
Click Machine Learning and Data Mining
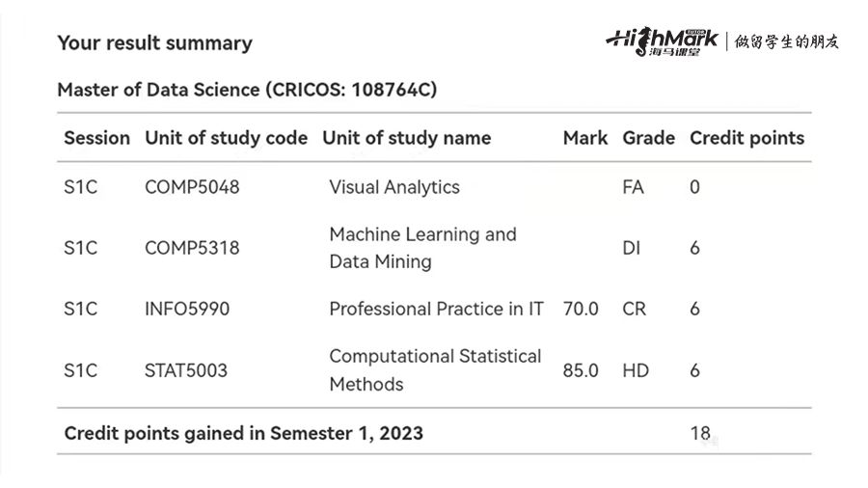(x=422, y=248)
